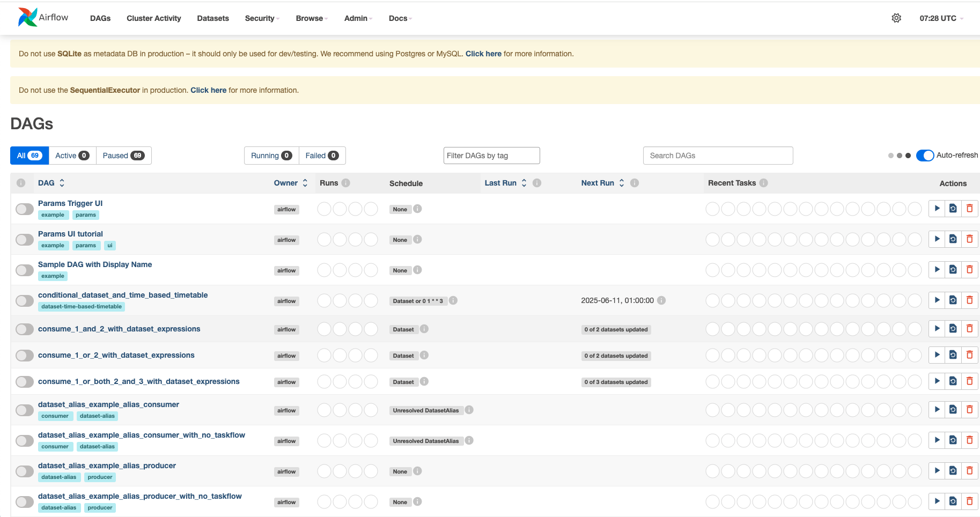Click info icon next to Runs header

click(346, 183)
